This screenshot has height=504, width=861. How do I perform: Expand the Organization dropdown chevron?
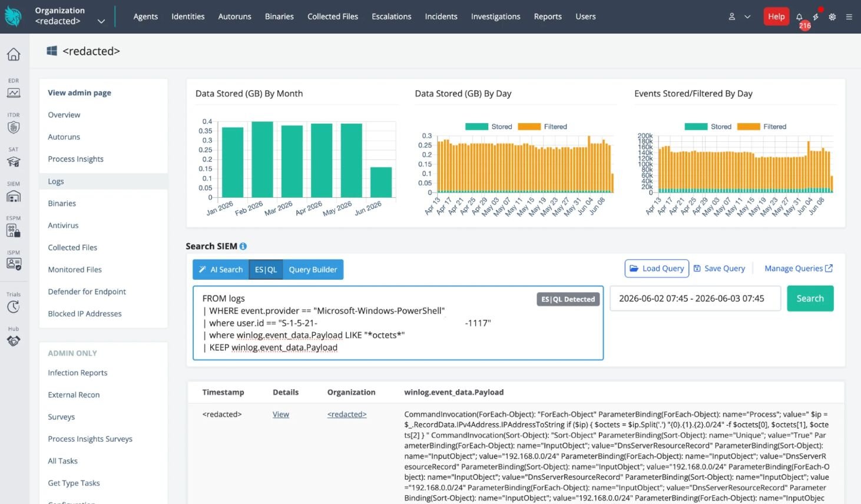point(101,21)
